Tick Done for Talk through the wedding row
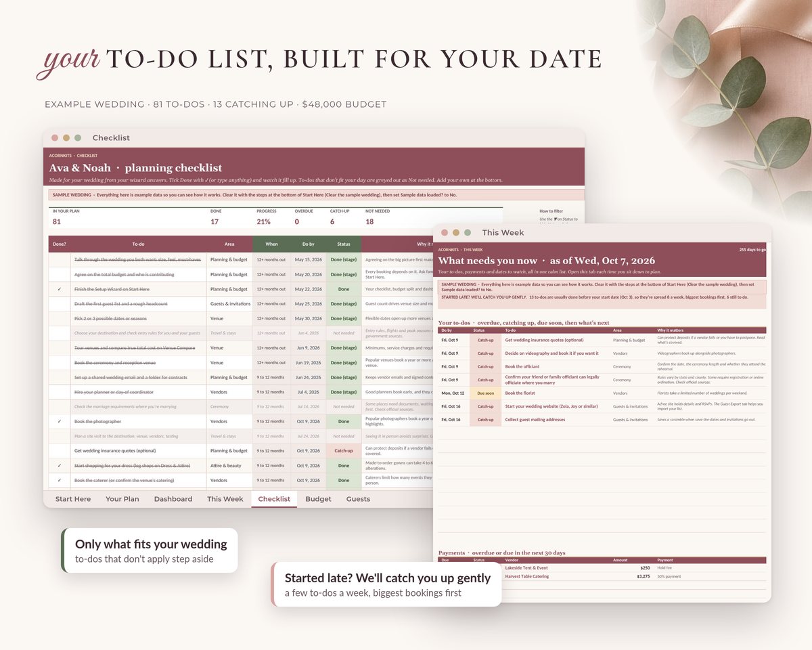Viewport: 812px width, 650px height. click(60, 259)
